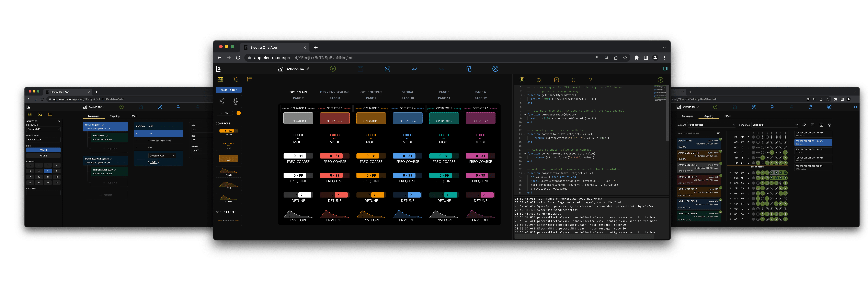Click Chrome extensions puzzle icon in center window
The height and width of the screenshot is (289, 868).
point(637,58)
